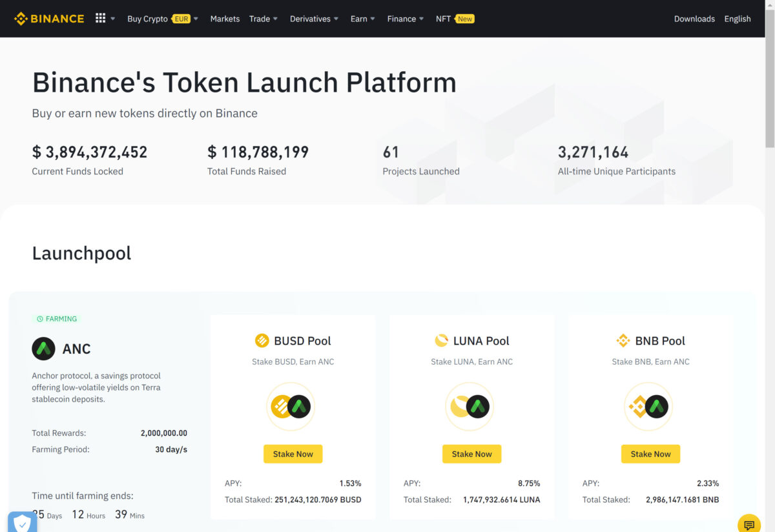Open the chat support button

coord(749,524)
